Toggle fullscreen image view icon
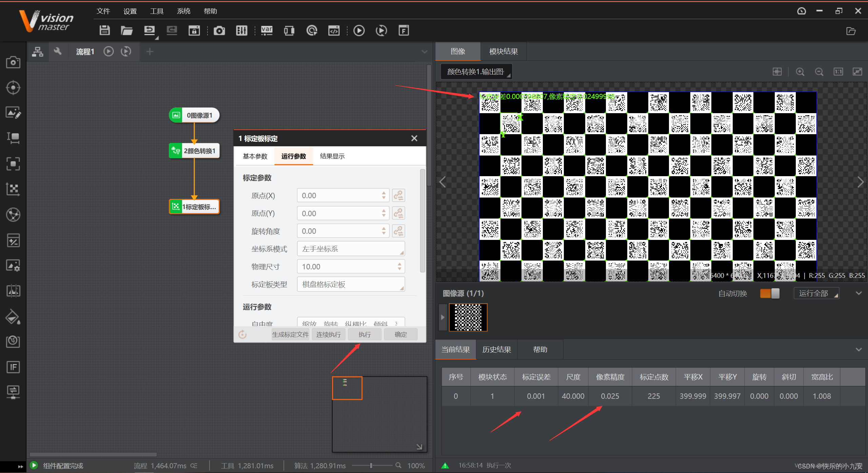Image resolution: width=868 pixels, height=473 pixels. [857, 72]
